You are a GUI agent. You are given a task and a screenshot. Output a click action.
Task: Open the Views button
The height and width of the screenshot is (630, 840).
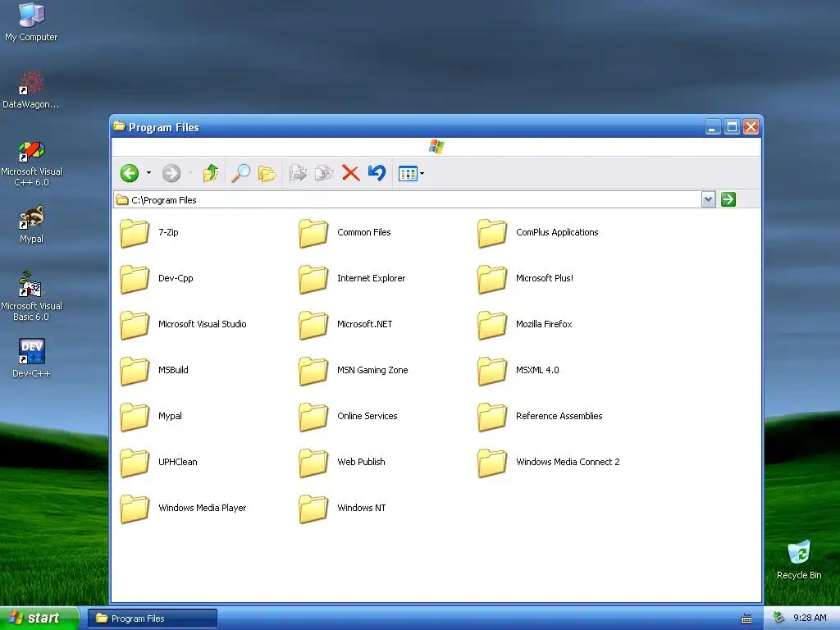[408, 174]
